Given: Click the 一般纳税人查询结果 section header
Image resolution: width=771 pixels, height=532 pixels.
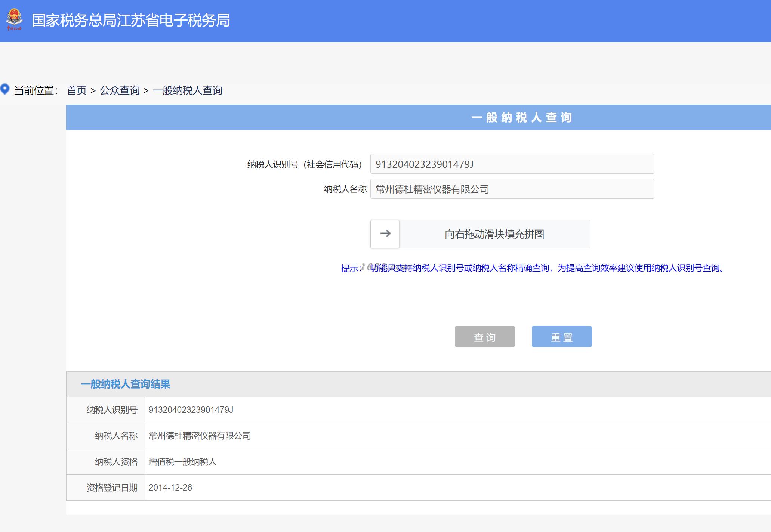Looking at the screenshot, I should point(126,384).
